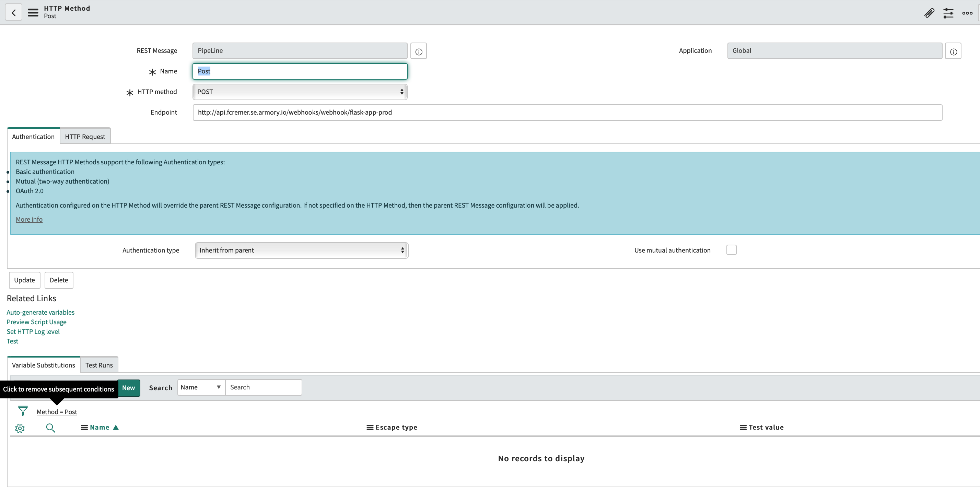Click the paperclip attachments icon
This screenshot has height=490, width=980.
[929, 13]
